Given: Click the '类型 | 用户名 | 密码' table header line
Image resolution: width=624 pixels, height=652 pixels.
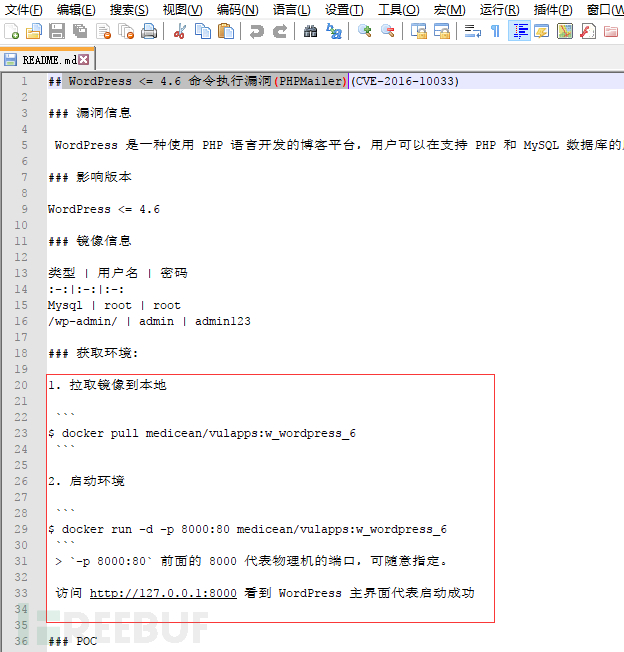Looking at the screenshot, I should 118,273.
